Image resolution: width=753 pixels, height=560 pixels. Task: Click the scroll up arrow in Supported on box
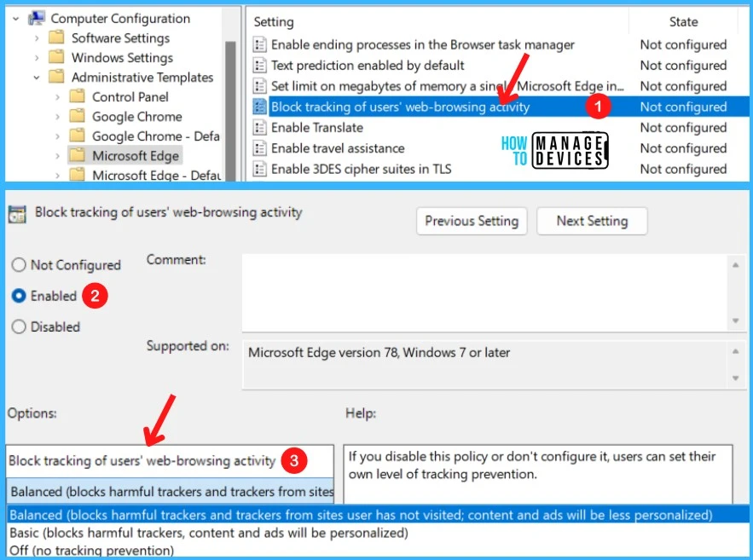(735, 351)
